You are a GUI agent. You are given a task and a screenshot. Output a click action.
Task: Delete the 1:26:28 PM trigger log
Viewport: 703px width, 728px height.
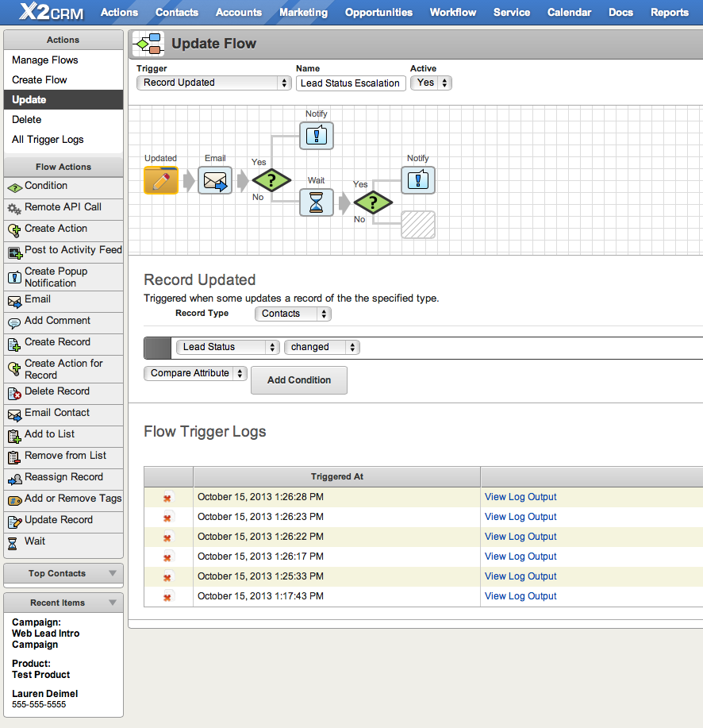167,498
